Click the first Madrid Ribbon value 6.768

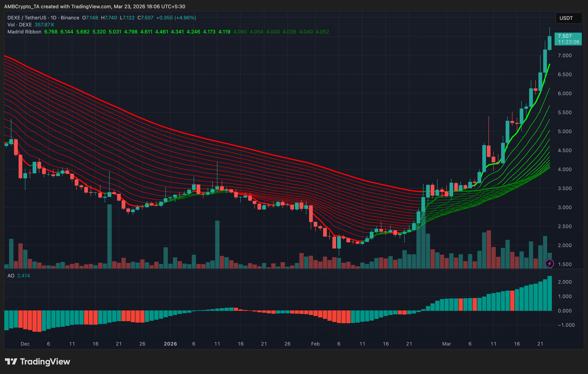point(51,32)
